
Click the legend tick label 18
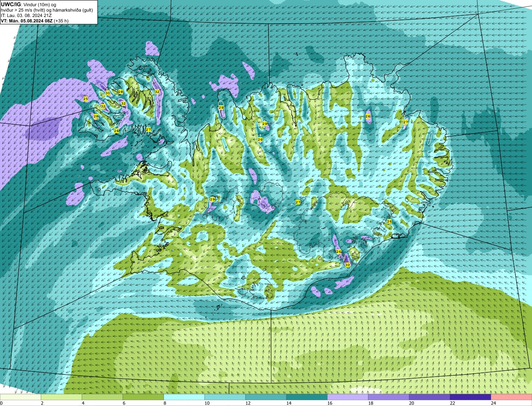click(x=371, y=403)
